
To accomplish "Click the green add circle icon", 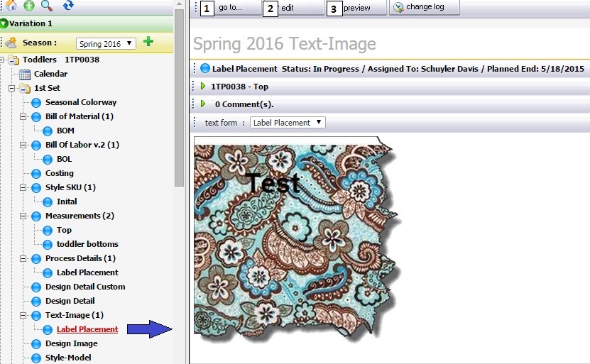I will click(x=29, y=5).
